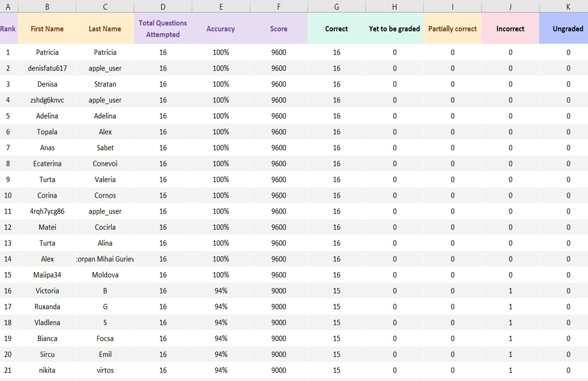
Task: Click the Maiipa34 first name cell
Action: (47, 275)
